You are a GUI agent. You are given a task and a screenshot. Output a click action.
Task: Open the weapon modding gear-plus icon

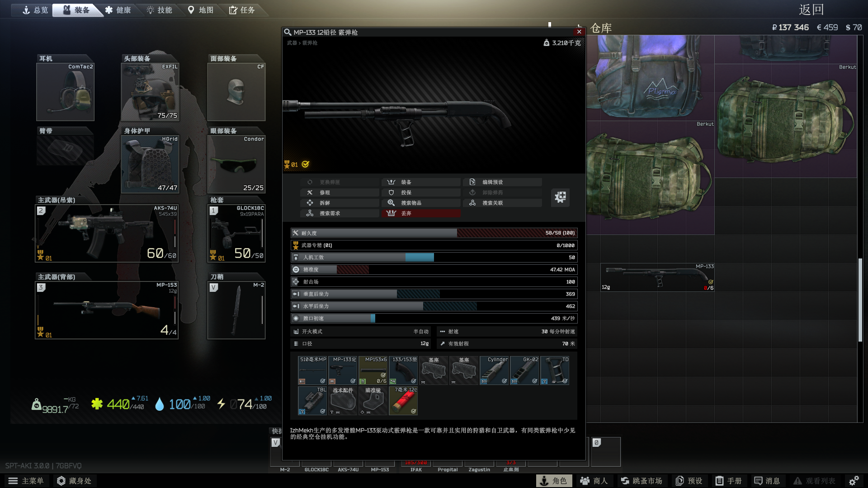(x=560, y=197)
